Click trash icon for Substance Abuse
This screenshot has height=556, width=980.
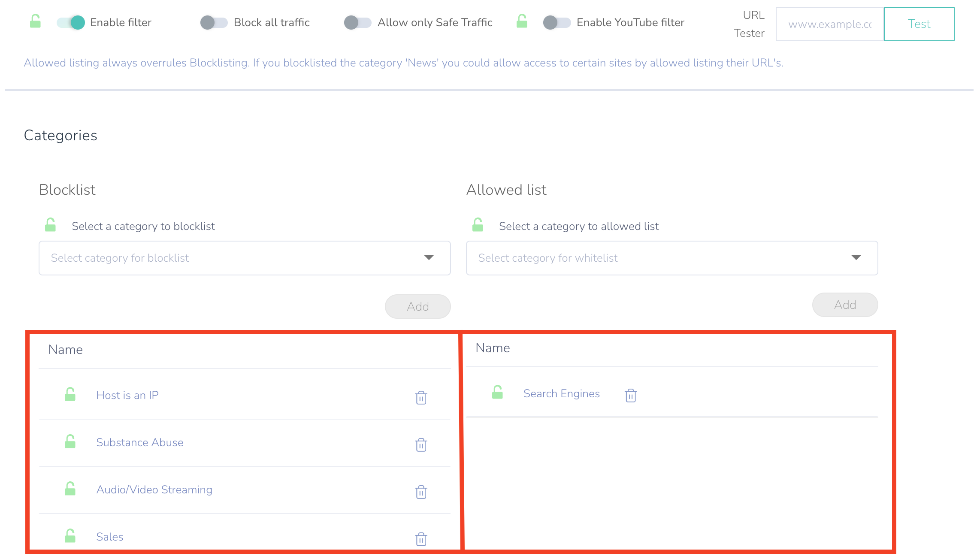coord(421,445)
